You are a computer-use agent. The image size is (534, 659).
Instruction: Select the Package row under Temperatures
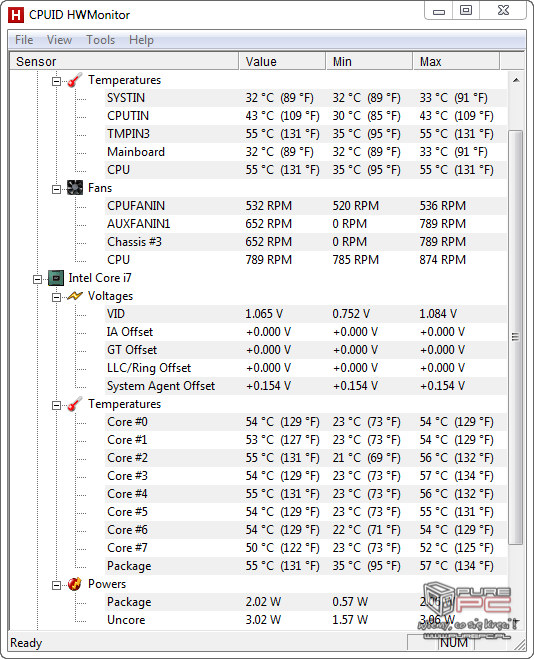[305, 566]
